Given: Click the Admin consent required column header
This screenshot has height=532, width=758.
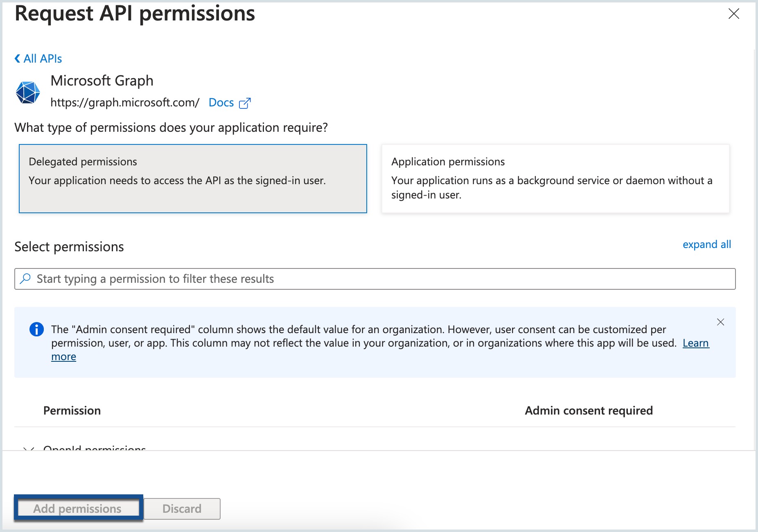Looking at the screenshot, I should pyautogui.click(x=589, y=410).
